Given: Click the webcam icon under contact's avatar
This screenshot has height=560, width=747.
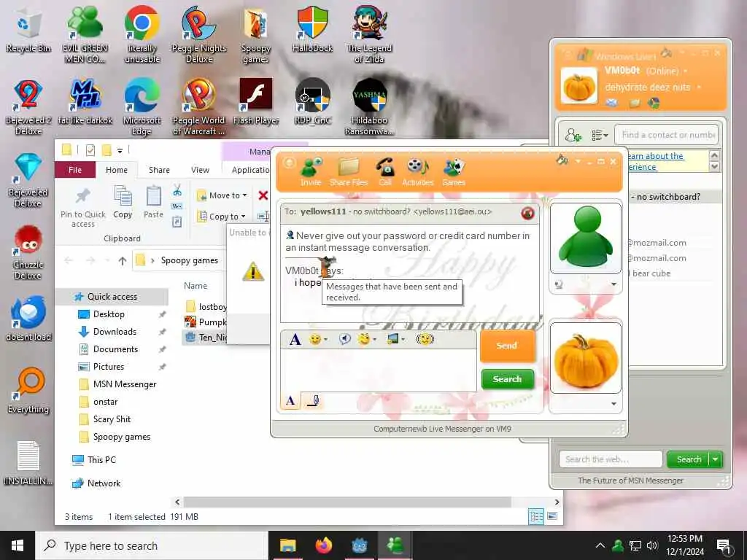Looking at the screenshot, I should 559,284.
